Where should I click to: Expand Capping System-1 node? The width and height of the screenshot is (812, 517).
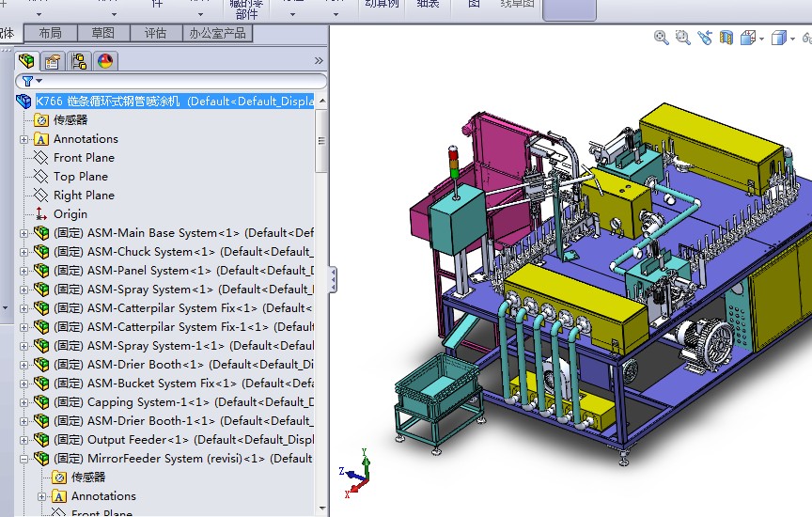point(23,402)
